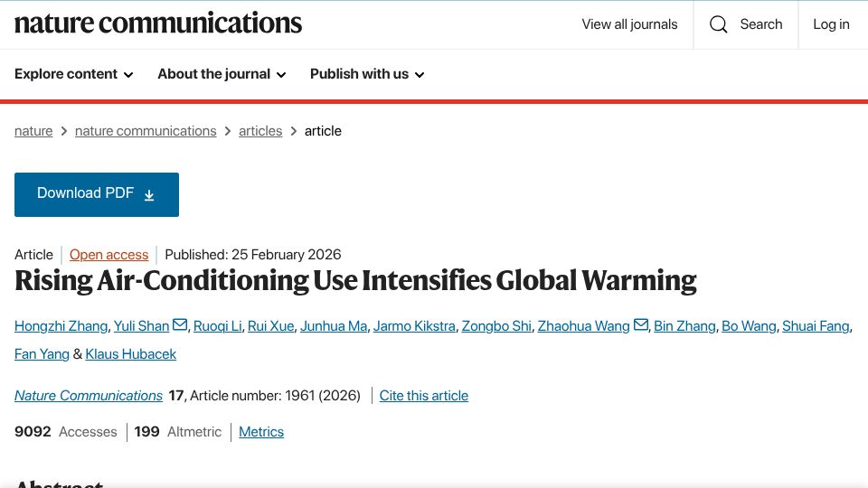Click the Log in link
The height and width of the screenshot is (488, 868).
831,24
